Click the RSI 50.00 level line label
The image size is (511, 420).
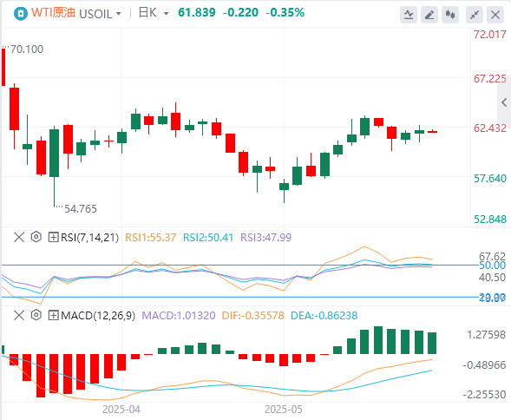[492, 266]
